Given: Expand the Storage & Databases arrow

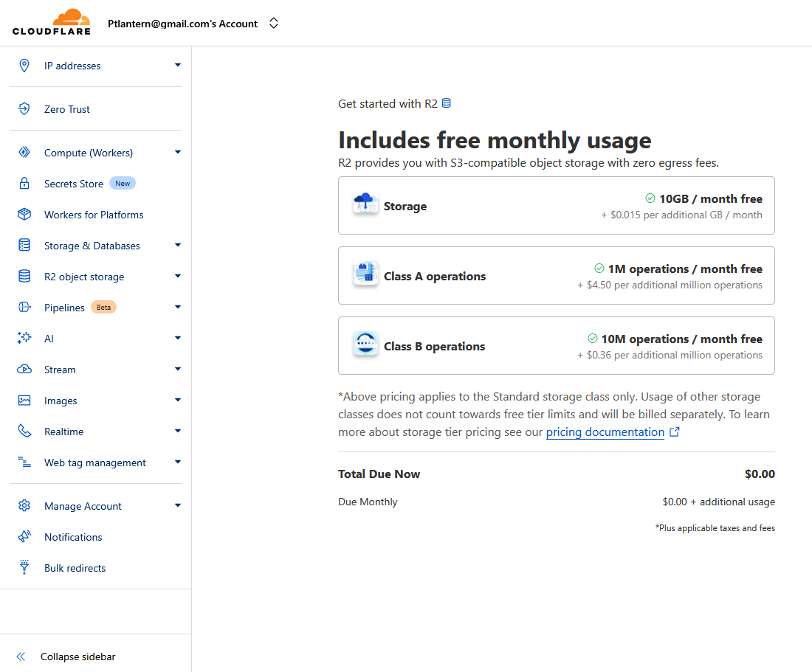Looking at the screenshot, I should [x=178, y=246].
